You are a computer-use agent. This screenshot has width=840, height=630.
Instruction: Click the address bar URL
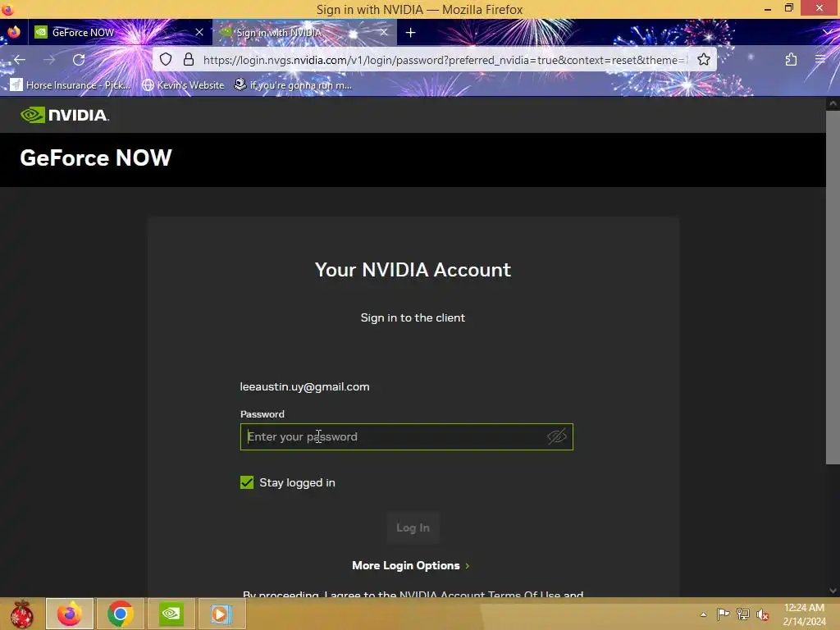(x=444, y=59)
